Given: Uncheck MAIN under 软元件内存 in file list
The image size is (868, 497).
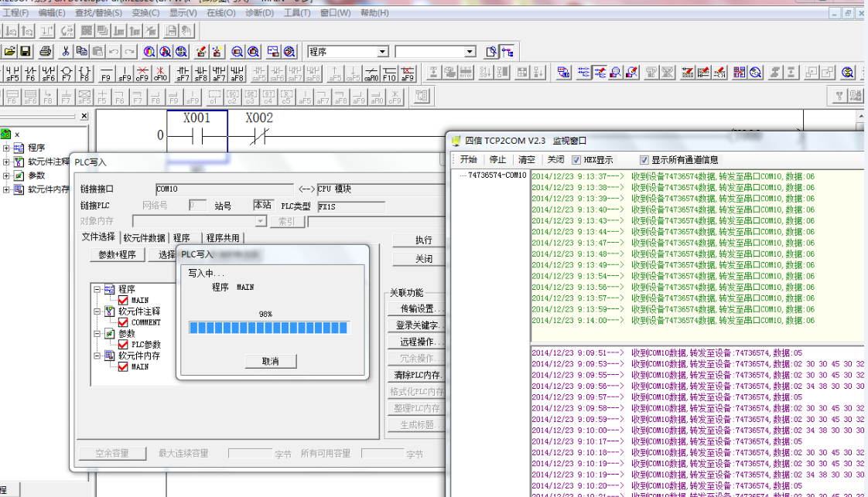Looking at the screenshot, I should click(x=123, y=366).
